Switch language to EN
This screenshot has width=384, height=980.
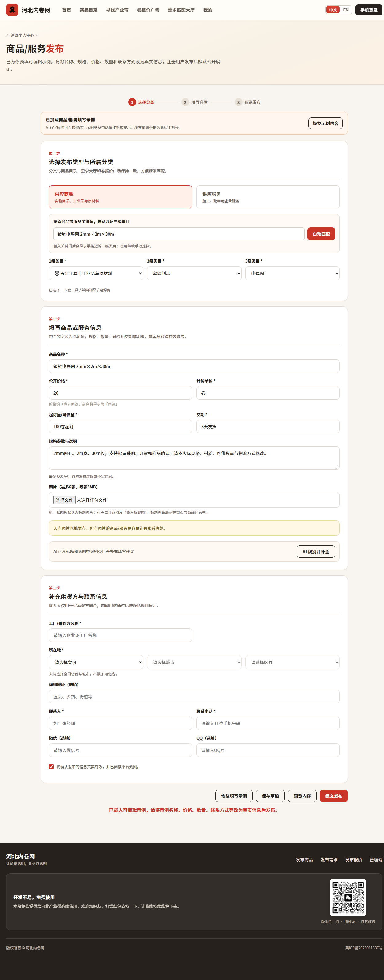346,10
